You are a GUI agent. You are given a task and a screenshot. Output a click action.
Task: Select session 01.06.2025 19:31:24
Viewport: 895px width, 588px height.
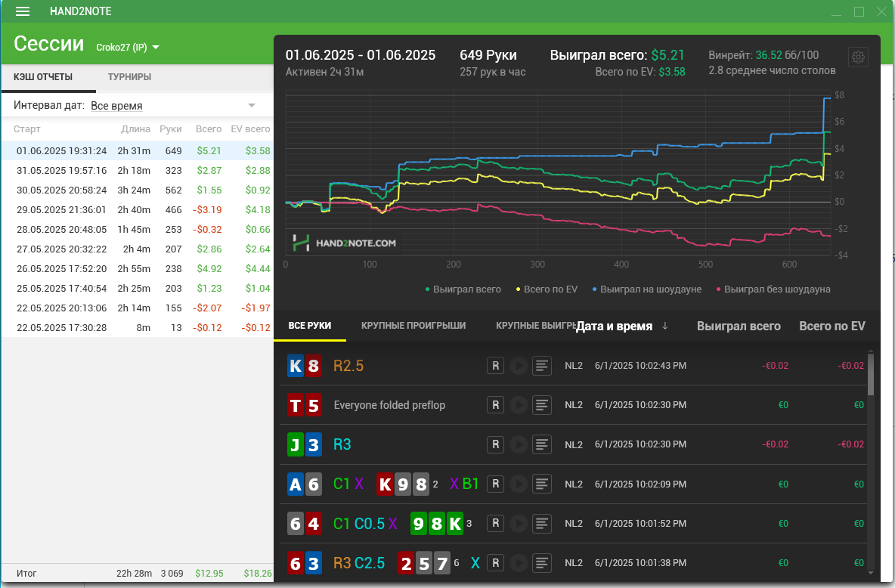137,150
